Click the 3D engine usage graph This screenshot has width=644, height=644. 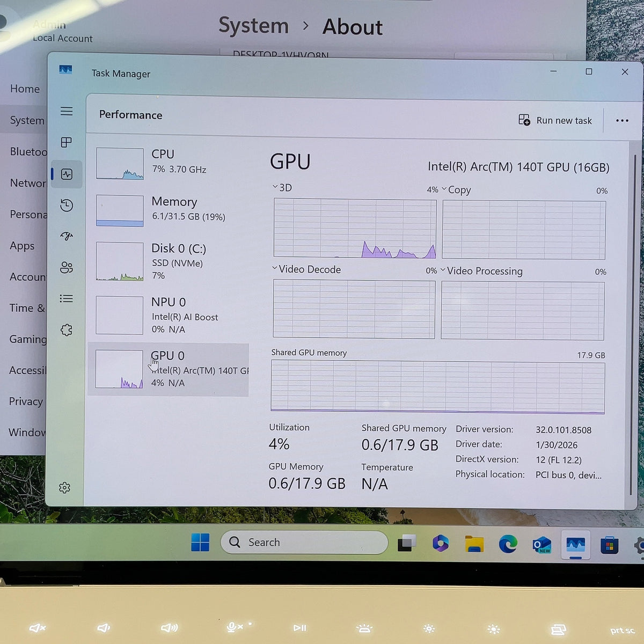coord(355,229)
